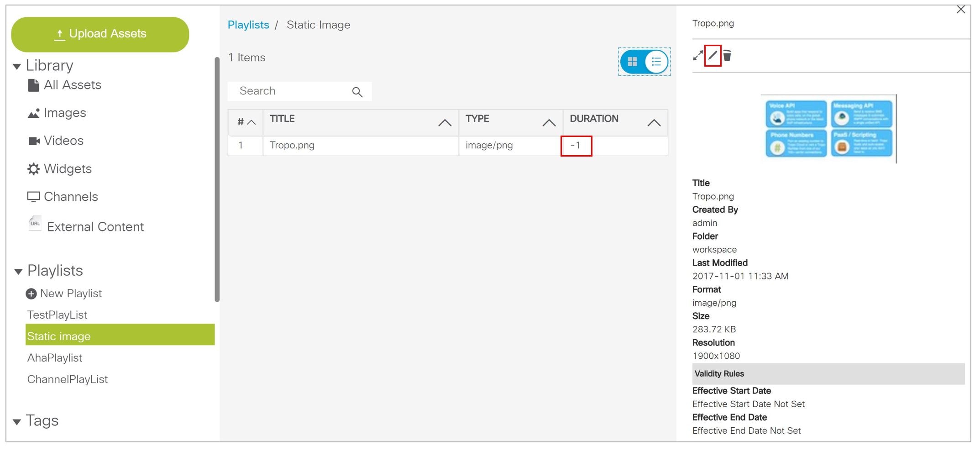Collapse the Library section

[x=17, y=66]
